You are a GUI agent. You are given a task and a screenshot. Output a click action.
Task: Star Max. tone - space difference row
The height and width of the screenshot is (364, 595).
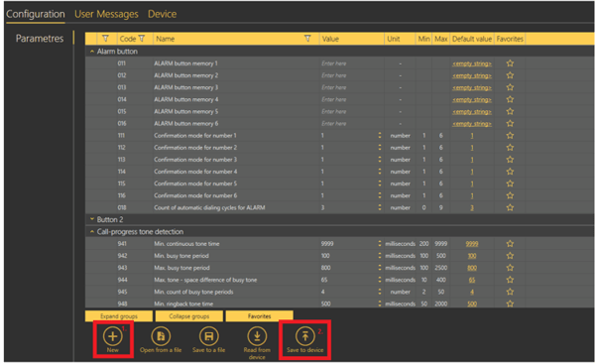click(x=510, y=280)
